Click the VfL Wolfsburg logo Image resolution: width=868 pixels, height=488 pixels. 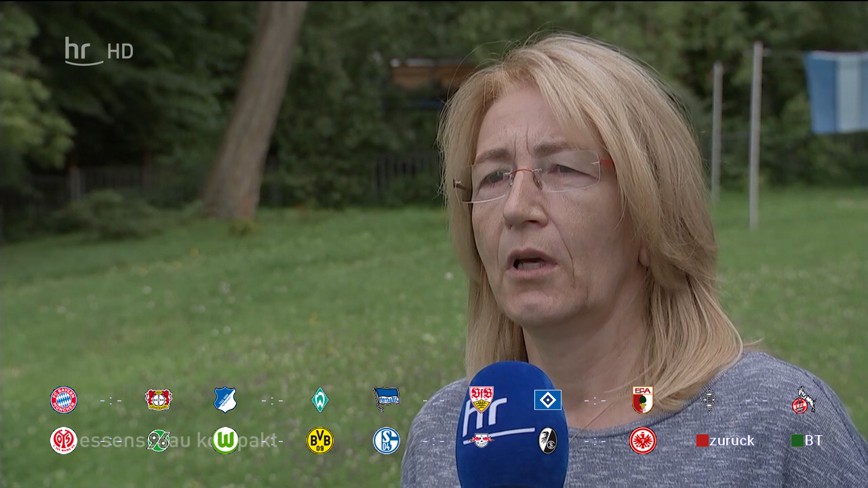pos(225,441)
